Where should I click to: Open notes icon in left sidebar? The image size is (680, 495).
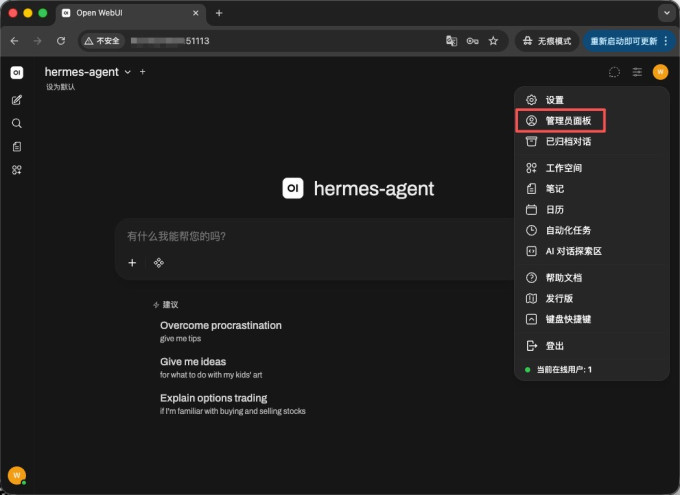[16, 147]
